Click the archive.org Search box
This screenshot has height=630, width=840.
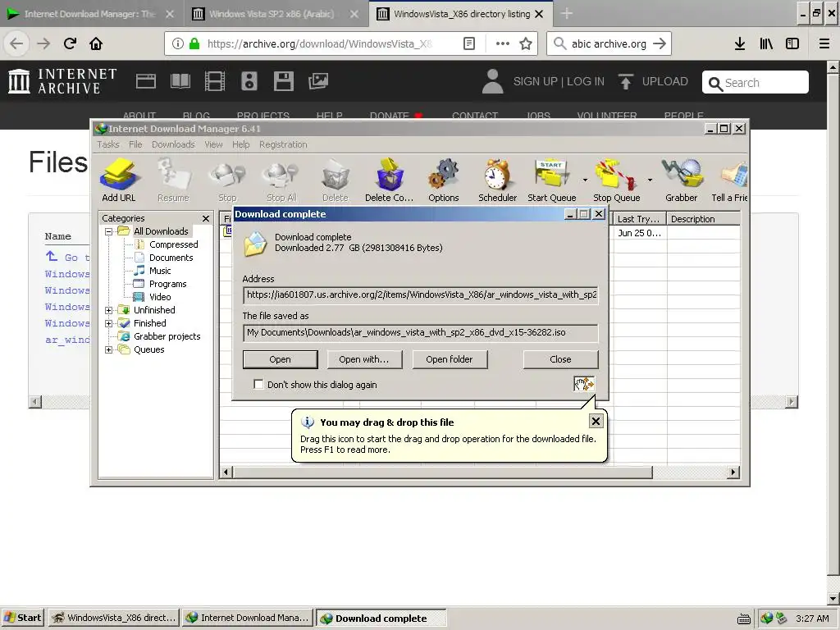(x=756, y=83)
